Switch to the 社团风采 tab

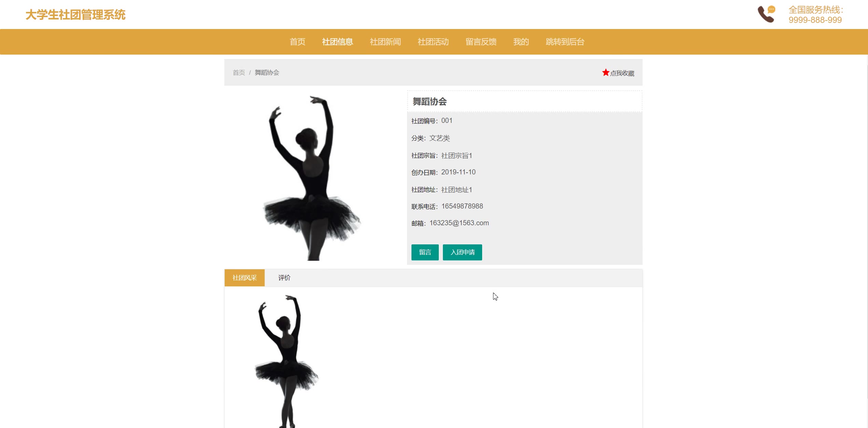coord(244,278)
